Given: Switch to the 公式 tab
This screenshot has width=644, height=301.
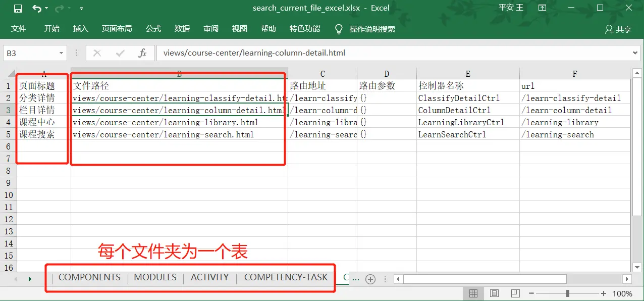Looking at the screenshot, I should point(153,29).
